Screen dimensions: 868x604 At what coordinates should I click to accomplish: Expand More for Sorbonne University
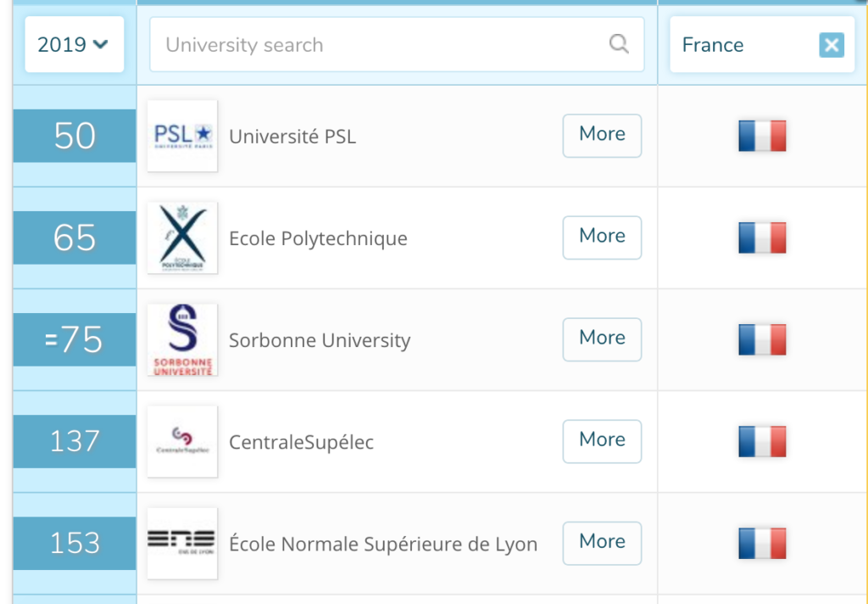[x=603, y=339]
